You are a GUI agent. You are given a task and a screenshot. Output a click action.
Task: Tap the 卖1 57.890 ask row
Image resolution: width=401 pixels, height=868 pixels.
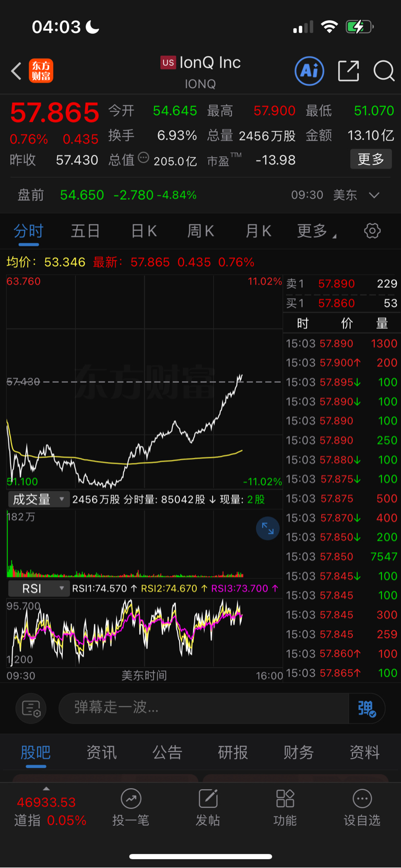click(342, 284)
